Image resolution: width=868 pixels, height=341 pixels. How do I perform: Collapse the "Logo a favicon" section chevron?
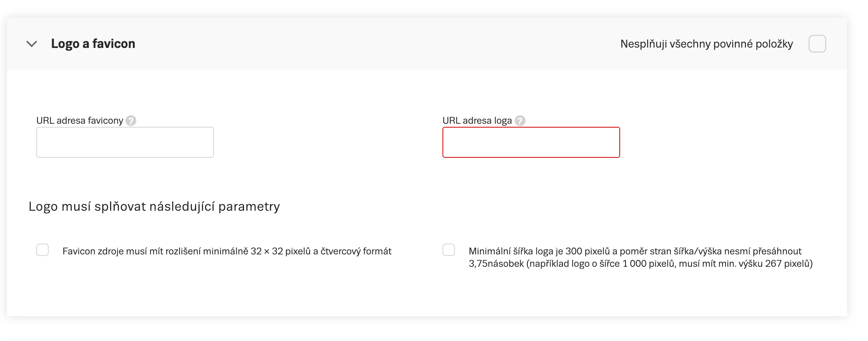(32, 44)
